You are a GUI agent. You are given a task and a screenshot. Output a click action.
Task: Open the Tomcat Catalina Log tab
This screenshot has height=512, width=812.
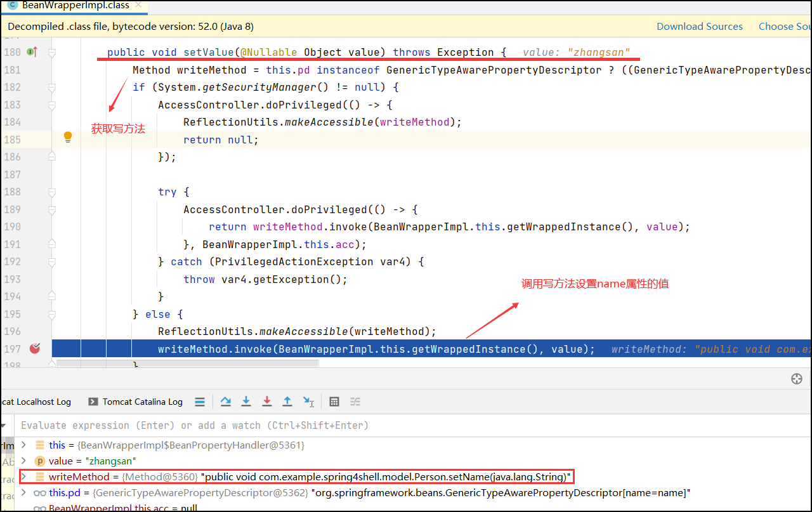(135, 402)
